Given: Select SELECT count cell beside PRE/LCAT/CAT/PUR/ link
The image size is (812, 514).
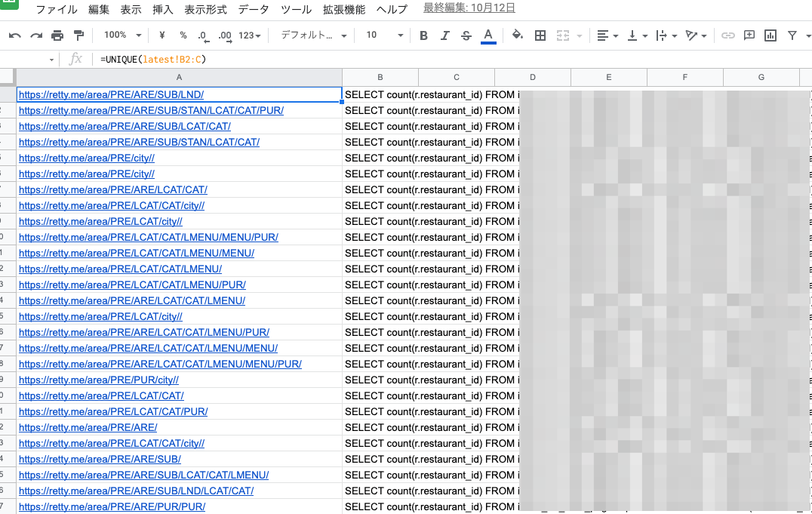Looking at the screenshot, I should (x=380, y=411).
